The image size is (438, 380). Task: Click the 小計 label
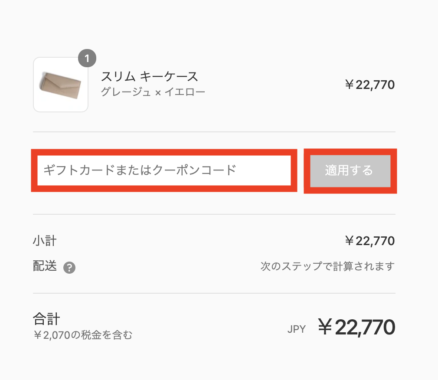point(45,241)
